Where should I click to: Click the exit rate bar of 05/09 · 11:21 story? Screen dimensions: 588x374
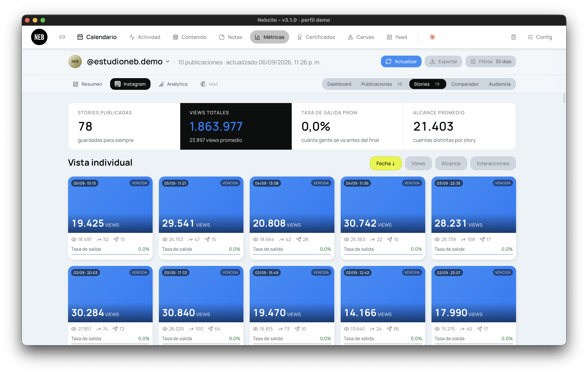pos(201,254)
